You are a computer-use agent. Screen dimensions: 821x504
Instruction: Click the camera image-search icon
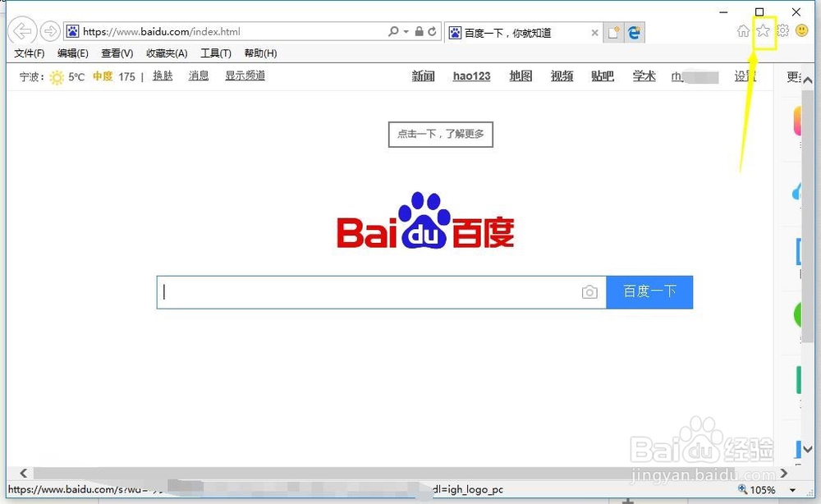click(x=589, y=292)
